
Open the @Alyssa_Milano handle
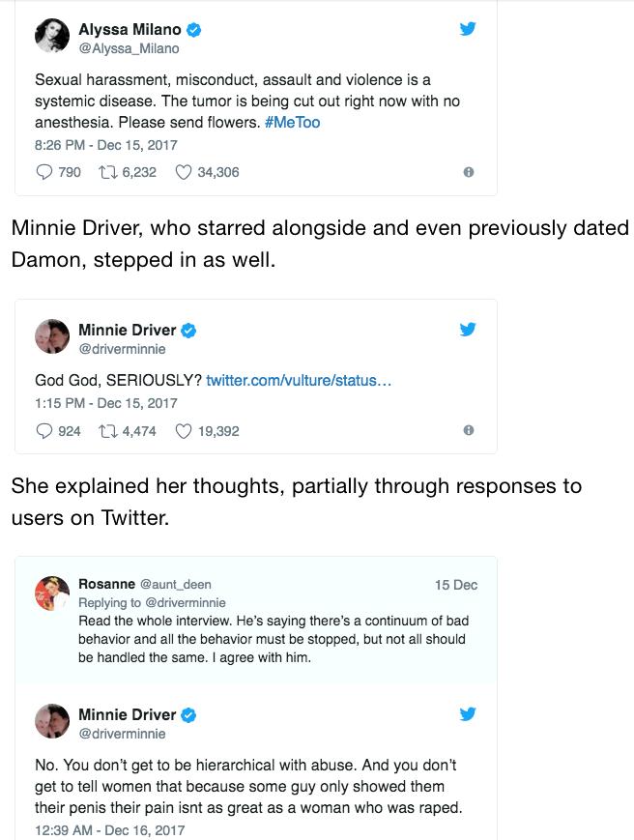130,48
